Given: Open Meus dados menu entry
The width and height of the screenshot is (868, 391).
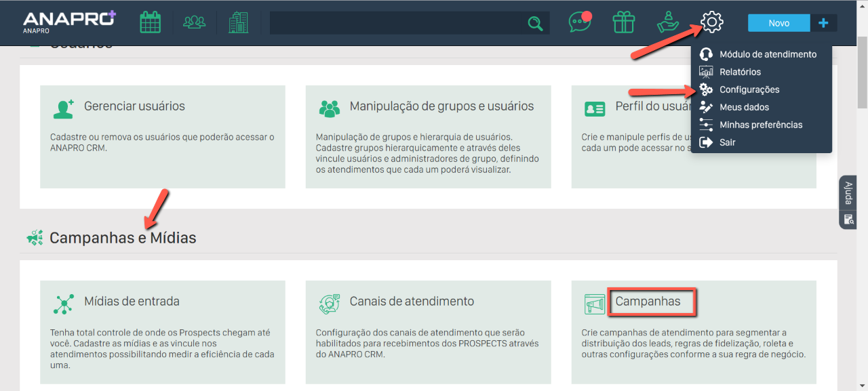Looking at the screenshot, I should click(744, 107).
